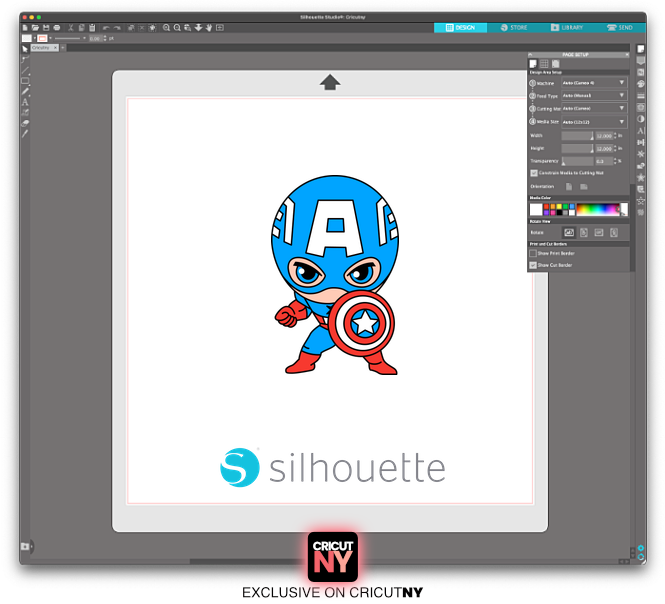
Task: Click the Fit to window icon
Action: 220,28
